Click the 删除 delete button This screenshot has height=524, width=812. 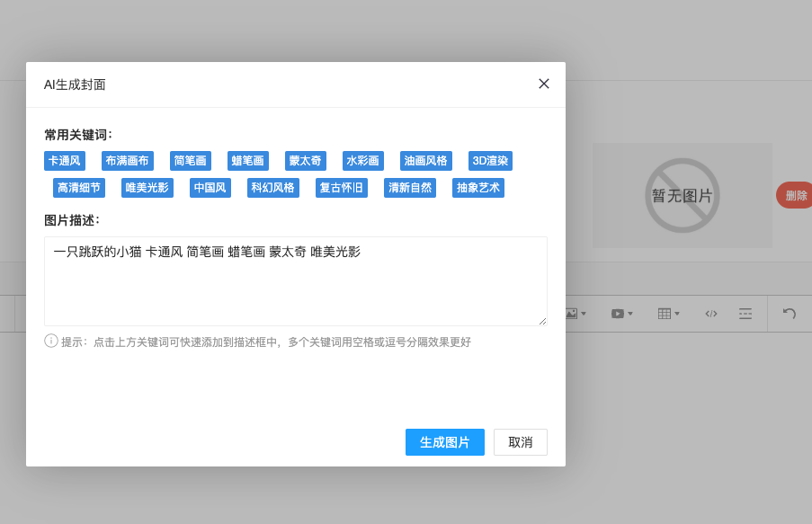(797, 194)
